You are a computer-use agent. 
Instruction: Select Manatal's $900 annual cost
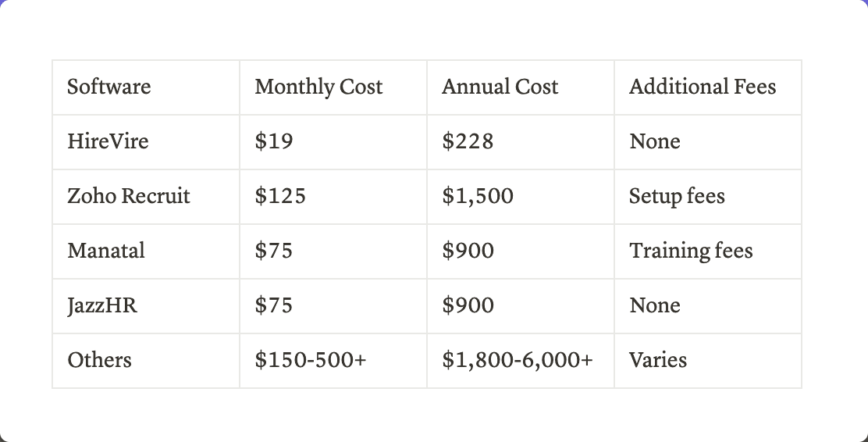468,251
